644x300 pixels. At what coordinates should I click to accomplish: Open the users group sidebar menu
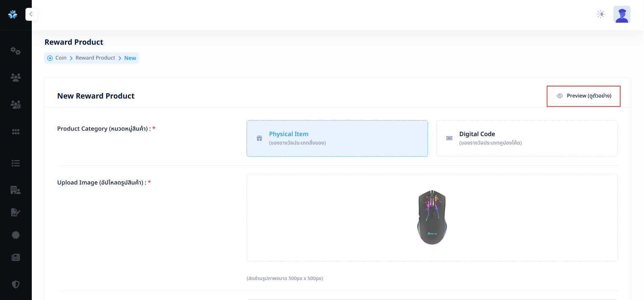(16, 78)
